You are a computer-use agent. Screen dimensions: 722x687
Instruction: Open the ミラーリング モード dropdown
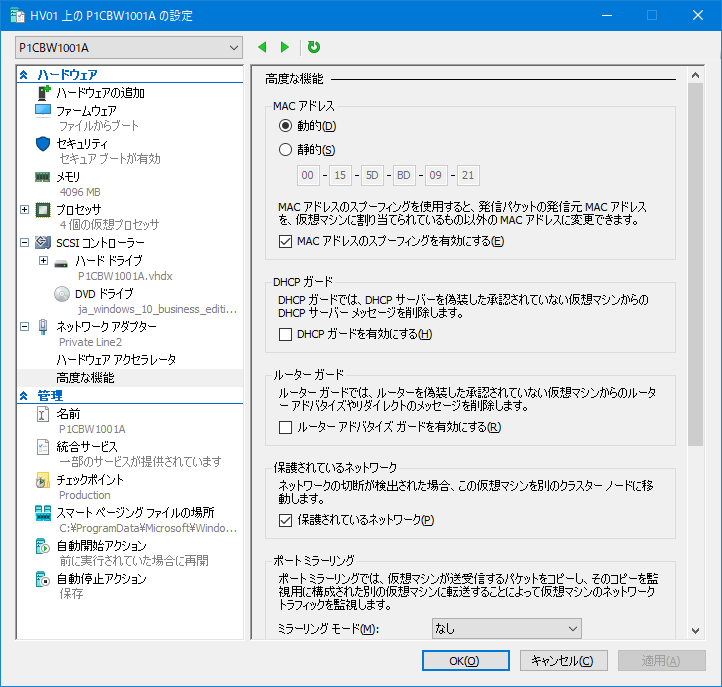pos(507,629)
